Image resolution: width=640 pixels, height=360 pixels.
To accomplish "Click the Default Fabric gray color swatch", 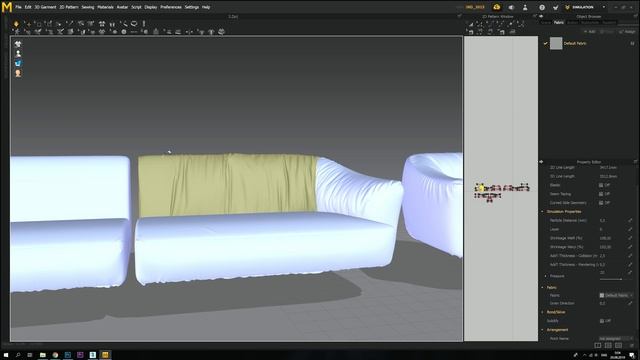I will [556, 43].
